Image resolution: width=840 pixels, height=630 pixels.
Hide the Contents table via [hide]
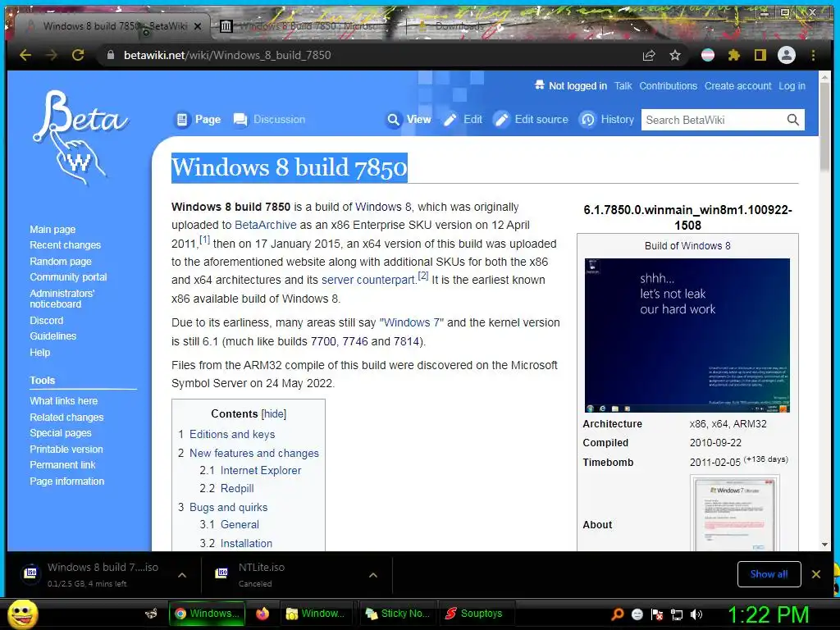coord(274,413)
